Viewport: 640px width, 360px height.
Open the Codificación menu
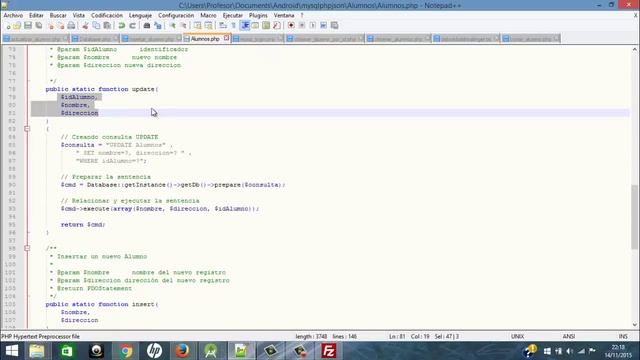point(107,15)
